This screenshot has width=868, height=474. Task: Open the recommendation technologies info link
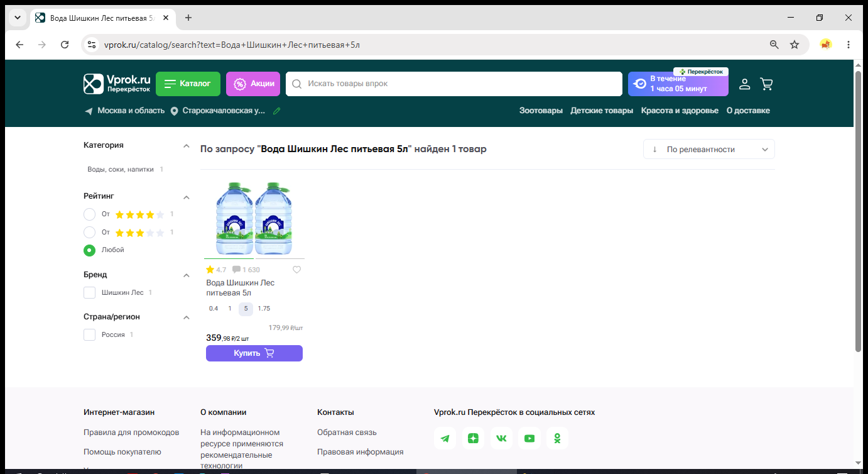[x=242, y=449]
